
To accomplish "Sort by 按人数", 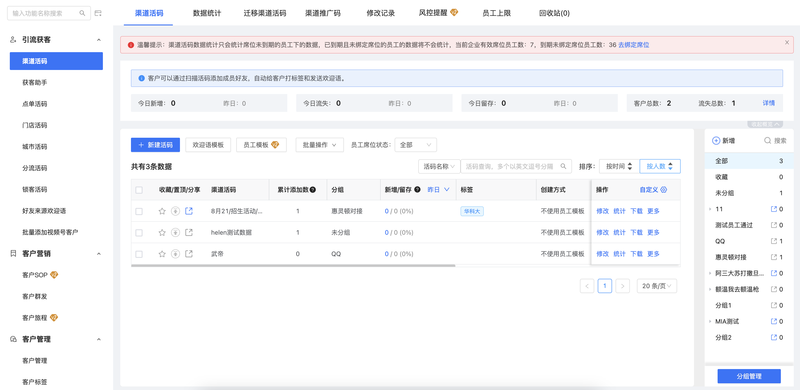I will pos(660,166).
